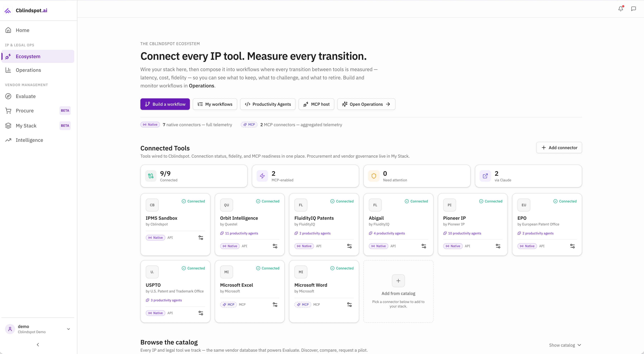Open MCP host
Viewport: 644px width, 354px height.
[x=316, y=104]
